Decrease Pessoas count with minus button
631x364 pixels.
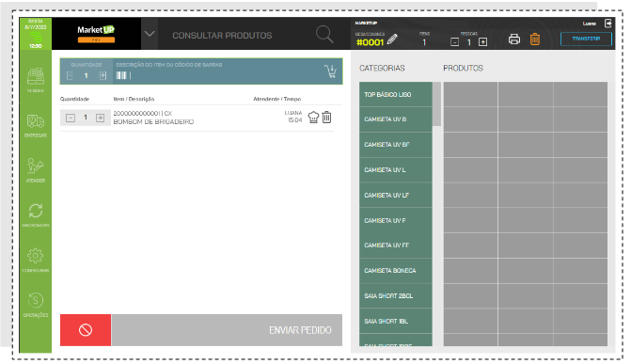tap(455, 42)
